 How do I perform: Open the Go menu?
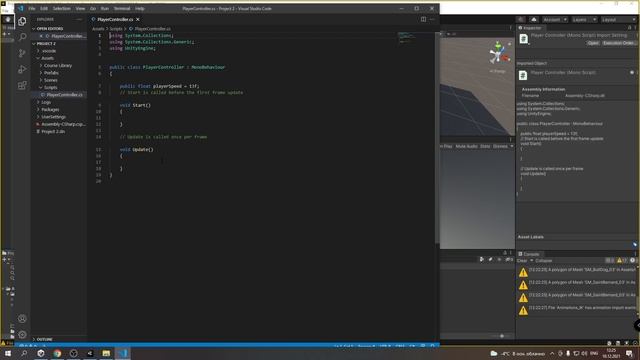(x=93, y=9)
